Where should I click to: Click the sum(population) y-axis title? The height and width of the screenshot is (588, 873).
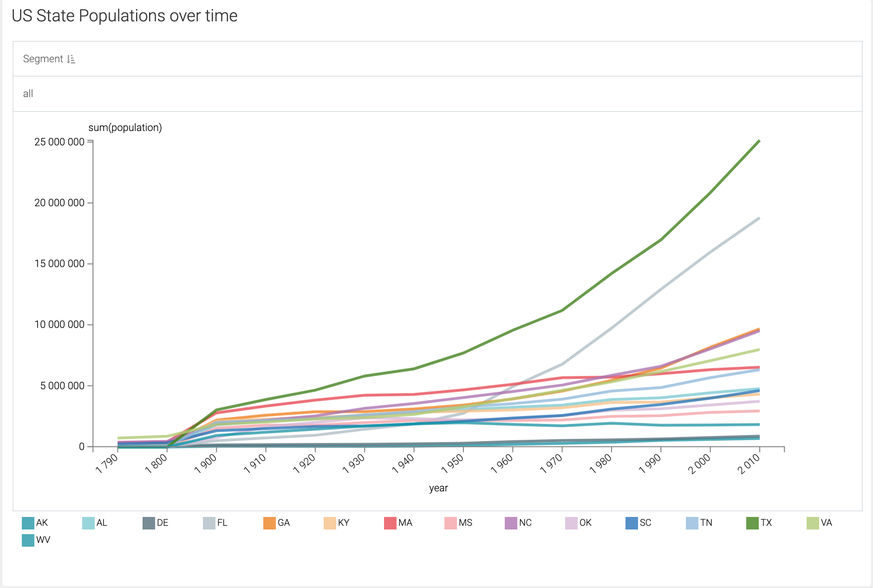point(125,128)
